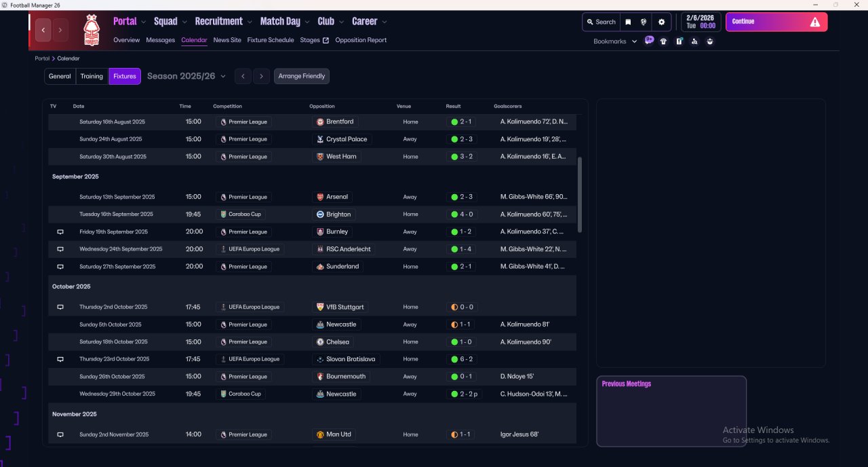Image resolution: width=868 pixels, height=467 pixels.
Task: Go to previous season arrow
Action: 243,76
